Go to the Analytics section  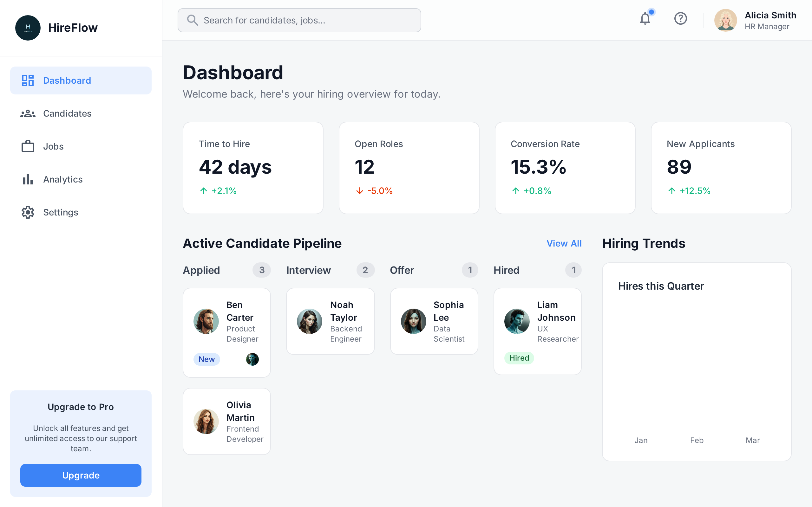[x=63, y=179]
